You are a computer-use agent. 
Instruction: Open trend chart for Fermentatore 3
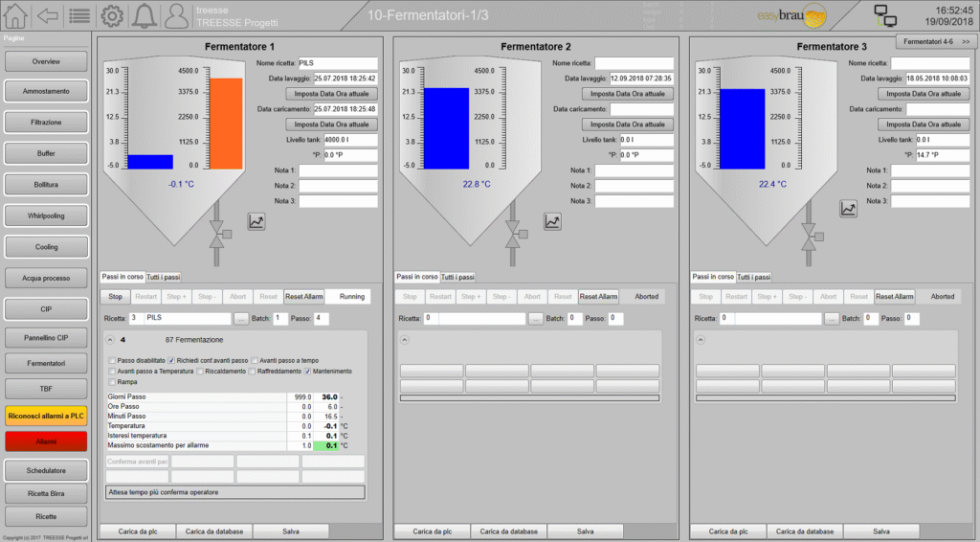tap(848, 209)
